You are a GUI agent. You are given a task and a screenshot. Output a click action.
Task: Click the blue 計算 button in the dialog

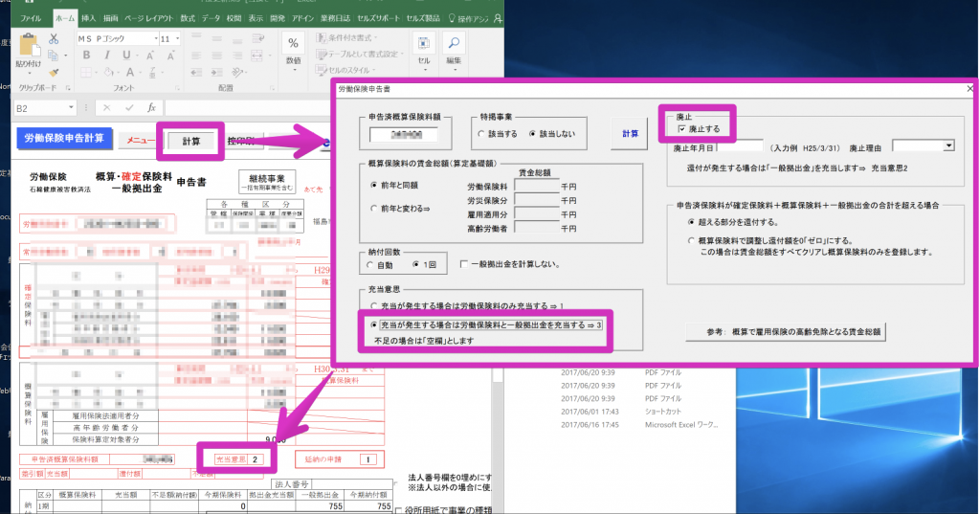point(630,133)
